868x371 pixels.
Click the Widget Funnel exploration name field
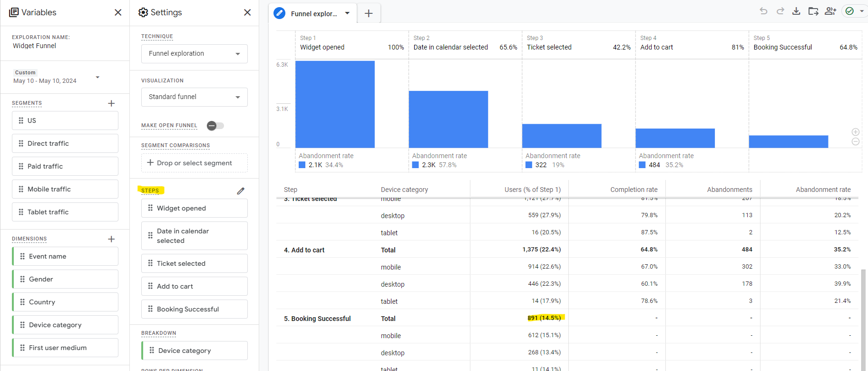coord(35,46)
